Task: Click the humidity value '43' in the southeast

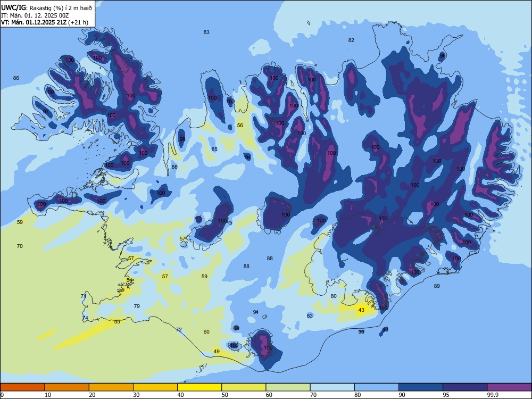Action: [361, 310]
